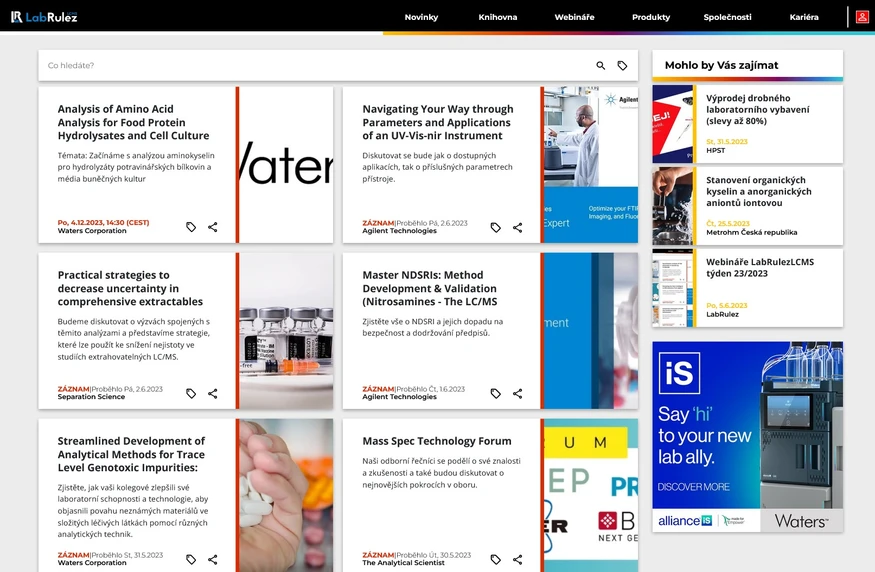Click the tag filter icon in search bar
875x572 pixels.
622,65
